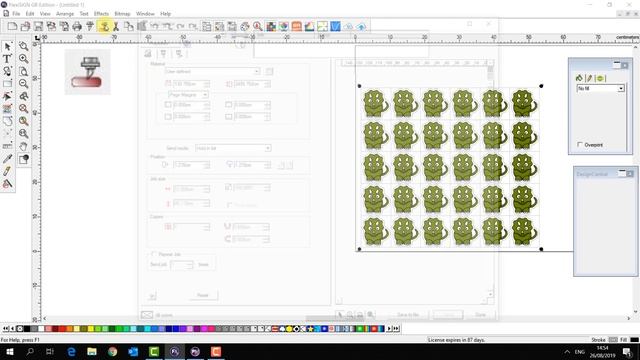This screenshot has height=360, width=640.
Task: Click the status bar Fill swatch
Action: click(x=634, y=340)
